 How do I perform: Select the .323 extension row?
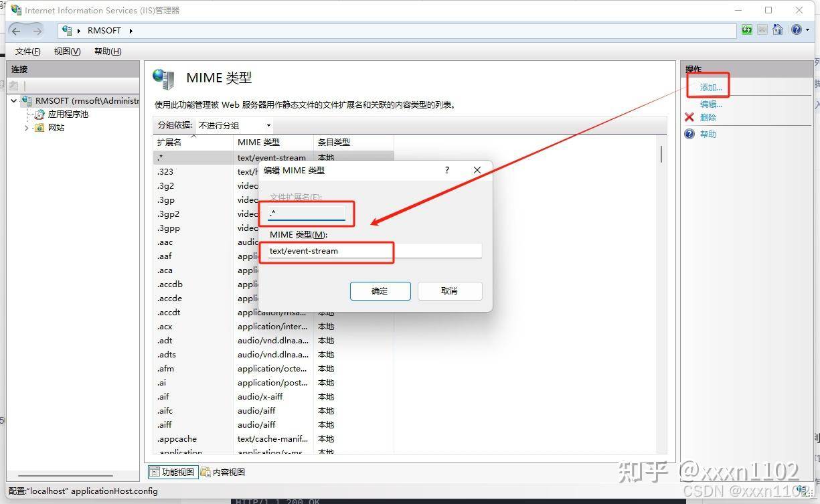click(273, 172)
